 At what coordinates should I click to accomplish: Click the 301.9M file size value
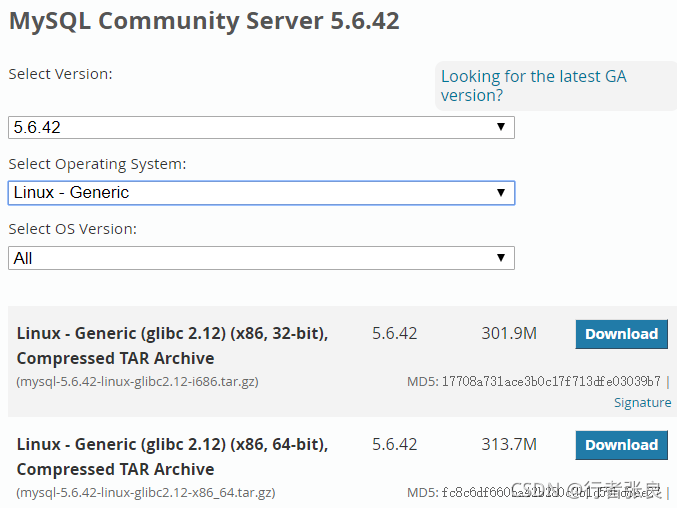pos(509,333)
